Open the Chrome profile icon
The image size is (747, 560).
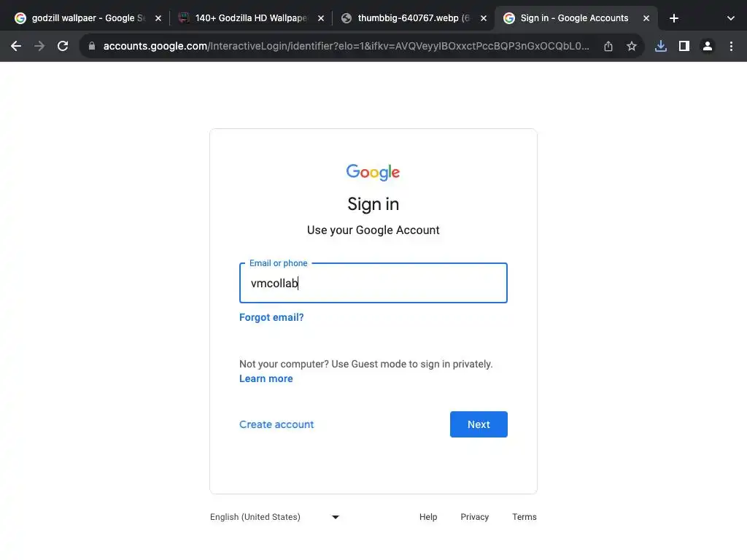point(708,46)
